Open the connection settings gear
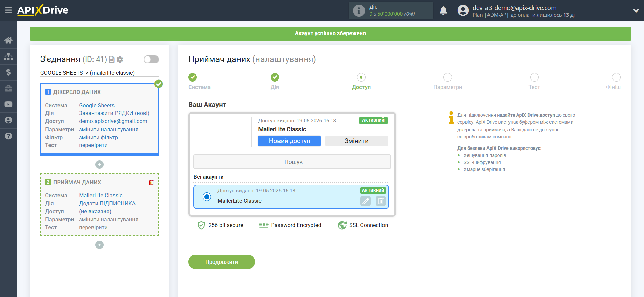 click(120, 59)
